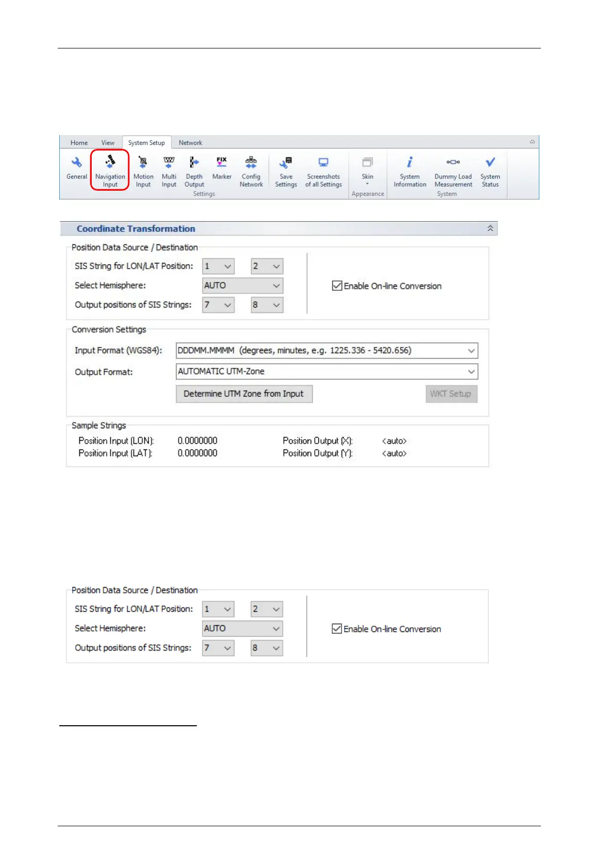Open first Output positions dropdown in Coordinate Transformation panel

[x=218, y=305]
